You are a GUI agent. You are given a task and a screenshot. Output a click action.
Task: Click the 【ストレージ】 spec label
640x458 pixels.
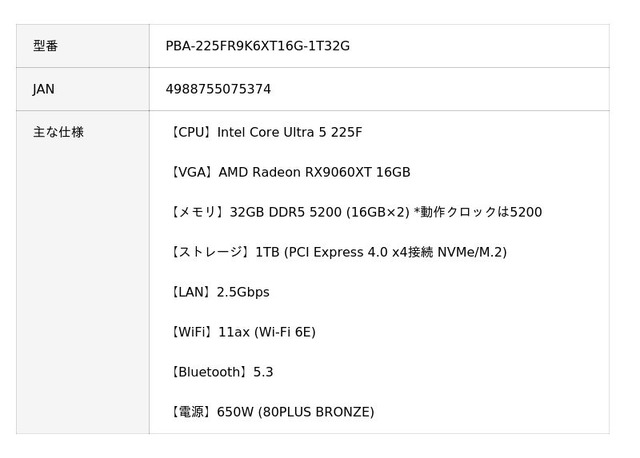pyautogui.click(x=210, y=252)
